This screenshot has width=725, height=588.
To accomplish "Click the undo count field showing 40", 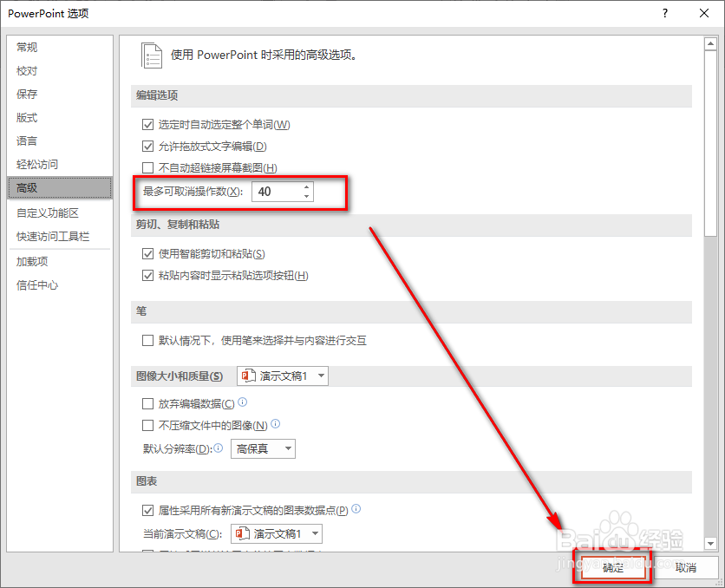I will [x=277, y=192].
